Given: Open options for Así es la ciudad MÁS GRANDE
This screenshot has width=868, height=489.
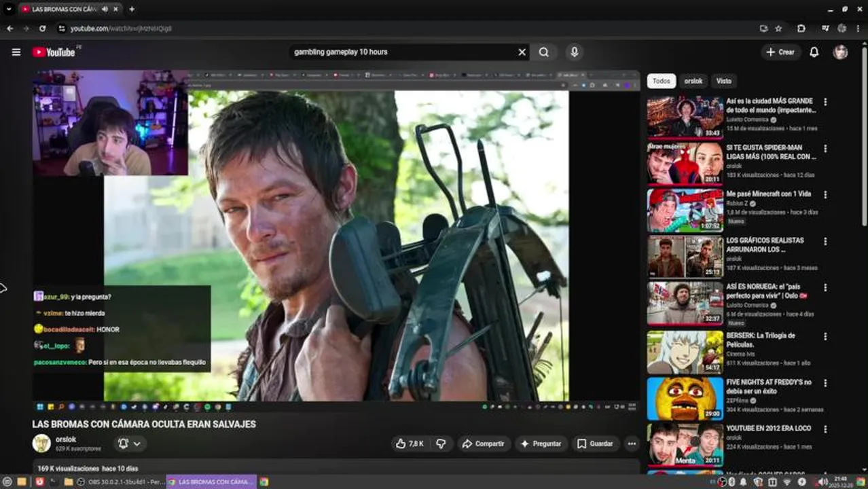Looking at the screenshot, I should (825, 102).
